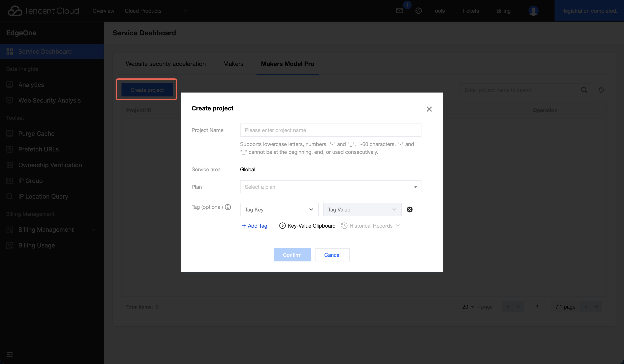Image resolution: width=624 pixels, height=364 pixels.
Task: Open the Tools menu
Action: tap(438, 11)
